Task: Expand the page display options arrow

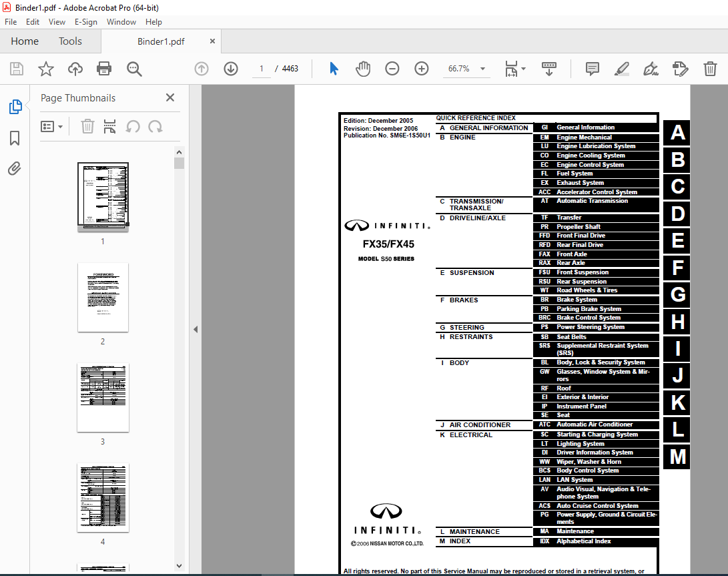Action: pos(524,69)
